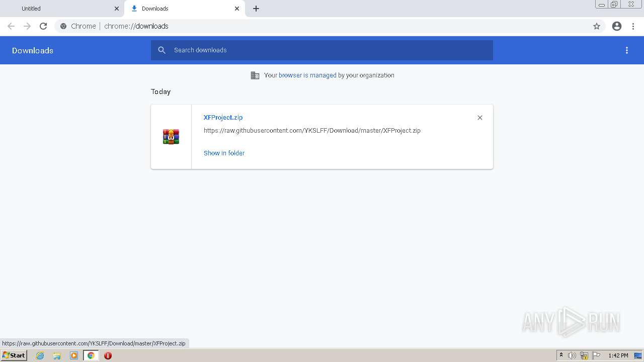This screenshot has width=644, height=362.
Task: Restore down the Chrome window
Action: [x=614, y=5]
